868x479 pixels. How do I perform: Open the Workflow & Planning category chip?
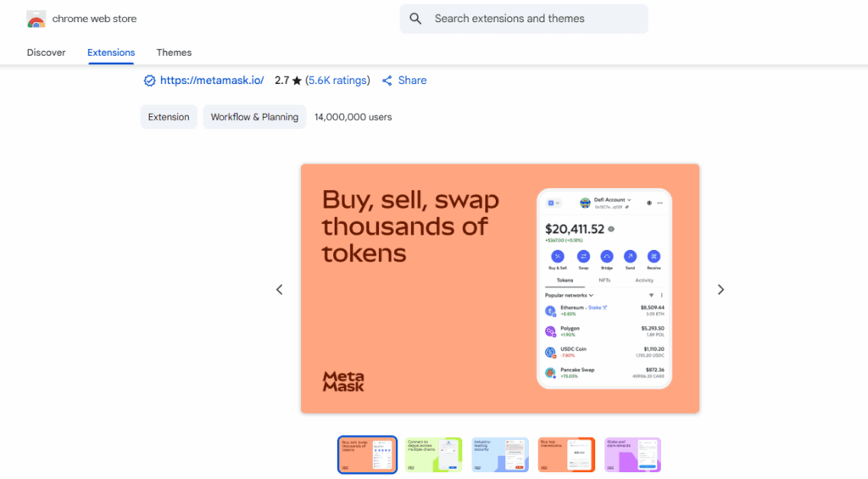(x=254, y=117)
